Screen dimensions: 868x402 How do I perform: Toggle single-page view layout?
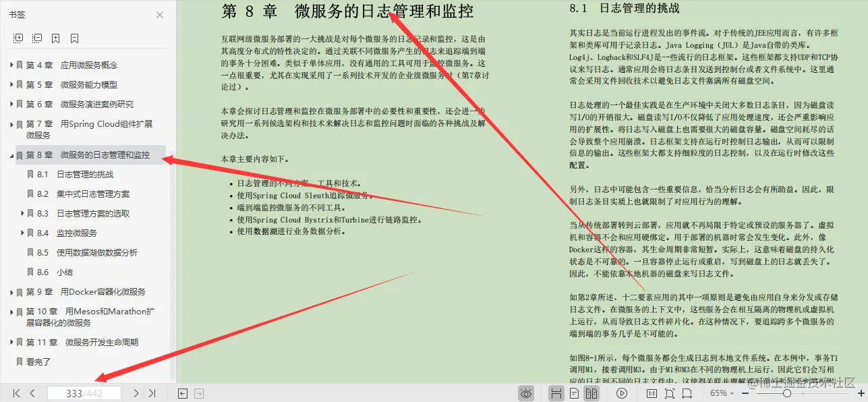574,393
